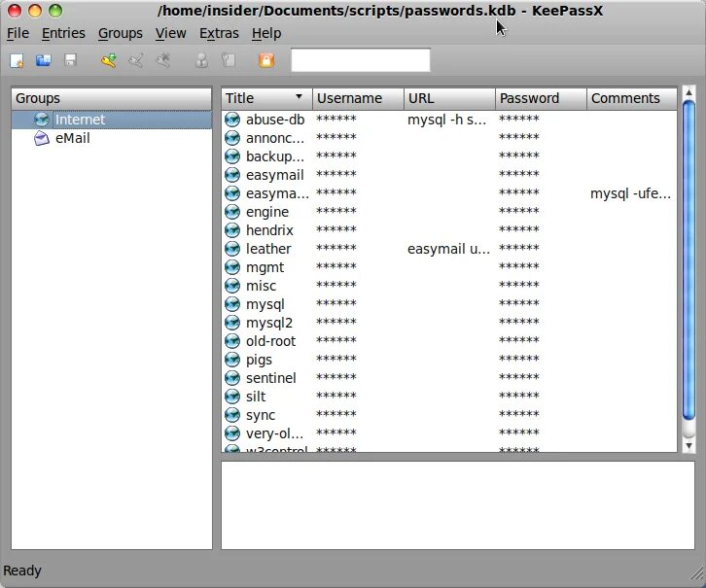Image resolution: width=706 pixels, height=588 pixels.
Task: Click the globe icon beside the pigs entry
Action: pyautogui.click(x=232, y=359)
